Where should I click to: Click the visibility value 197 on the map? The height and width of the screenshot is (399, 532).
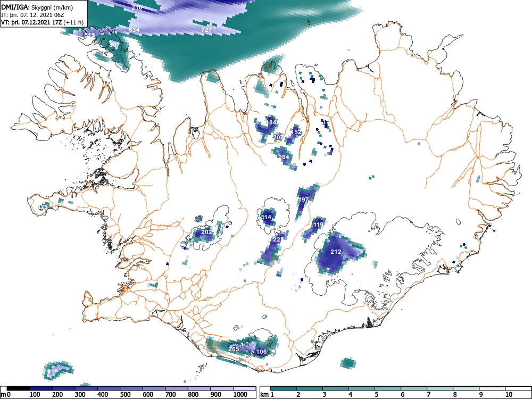pos(303,199)
